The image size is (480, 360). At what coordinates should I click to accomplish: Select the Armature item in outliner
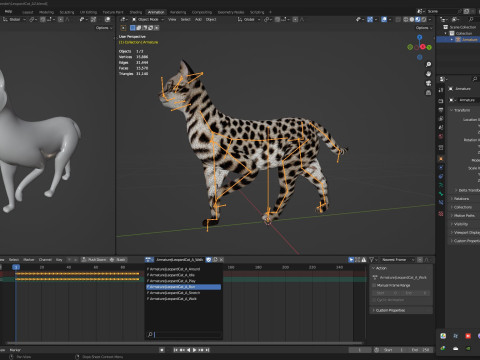(469, 40)
